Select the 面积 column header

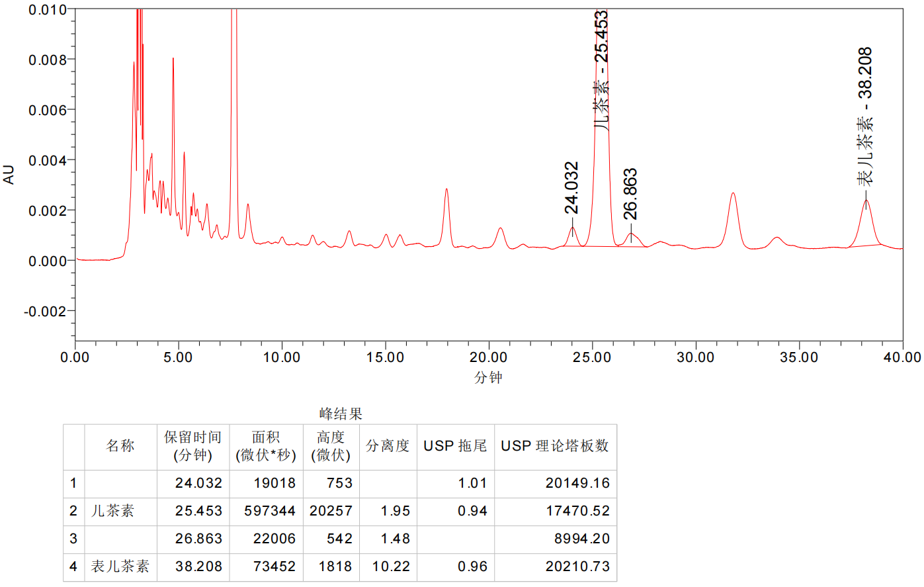point(266,447)
